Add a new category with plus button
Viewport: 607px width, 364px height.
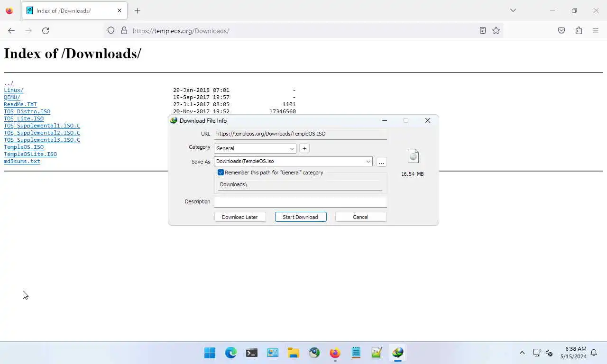(x=304, y=148)
